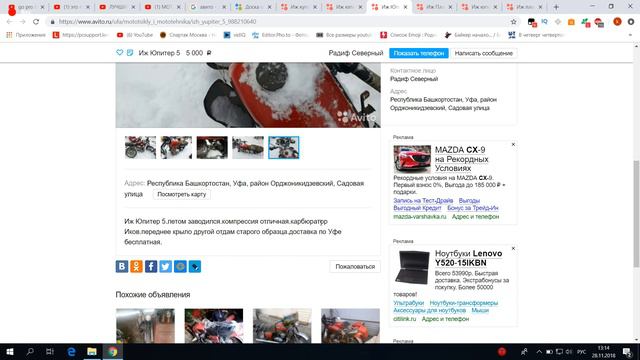
Task: Share listing on VKontakte
Action: [x=122, y=267]
